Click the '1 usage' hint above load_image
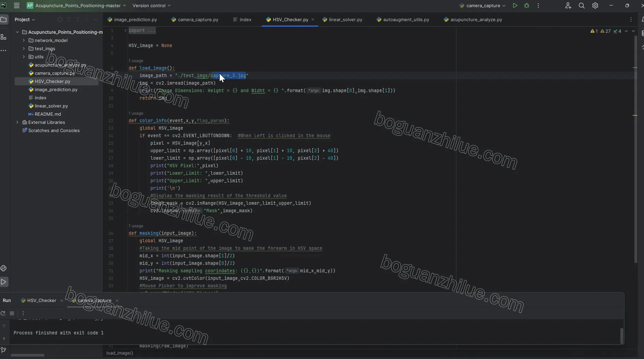Viewport: 644px width, 359px height. [x=136, y=61]
